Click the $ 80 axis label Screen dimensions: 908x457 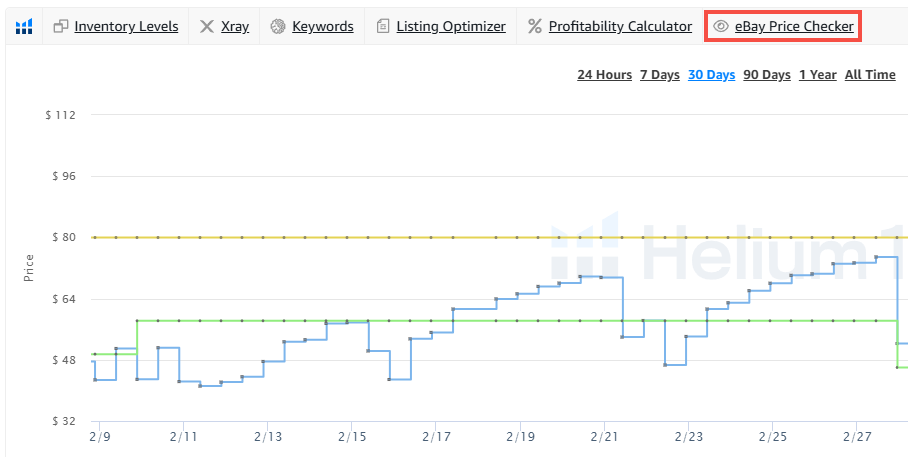pyautogui.click(x=64, y=237)
